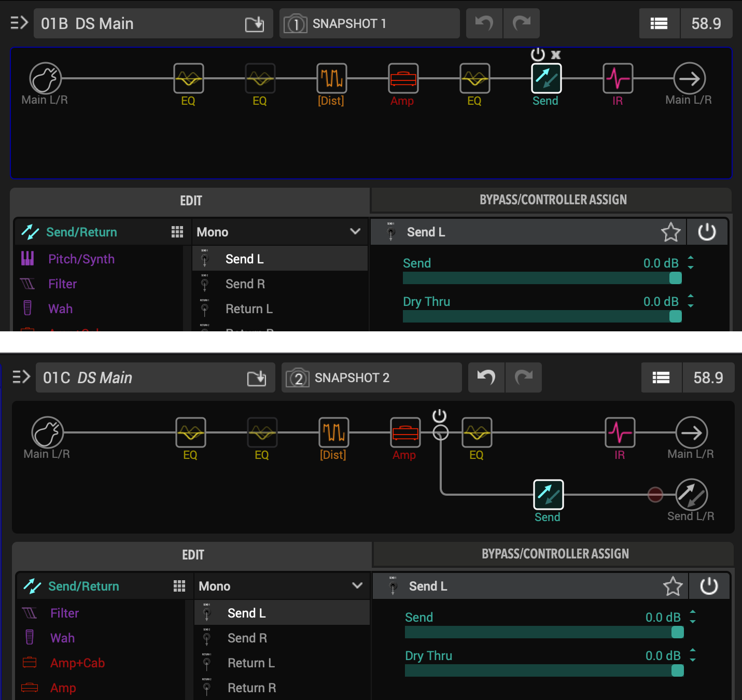Open grid view beside Send/Return in bottom panel
742x700 pixels.
click(x=179, y=586)
